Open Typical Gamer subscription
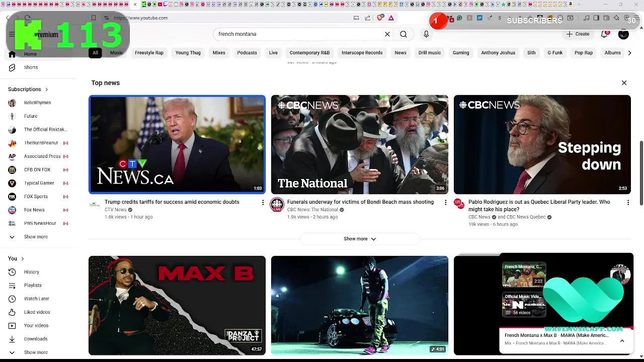 pos(38,183)
